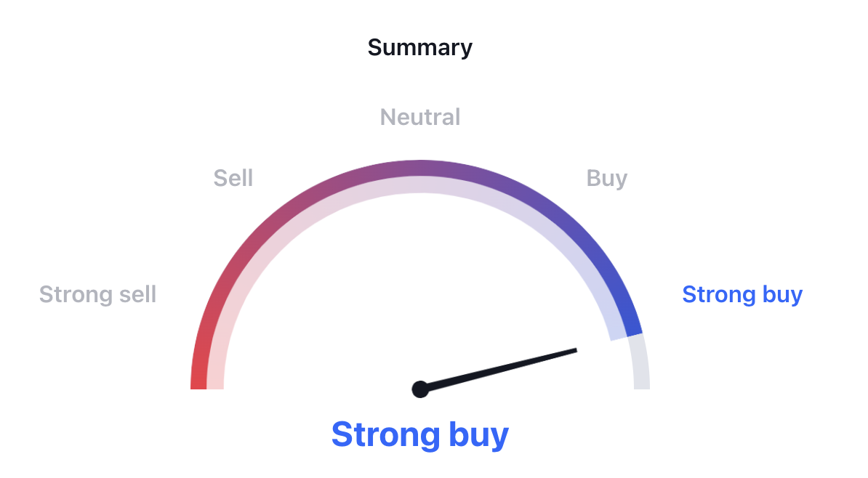Click the black gauge needle pointer
The height and width of the screenshot is (478, 868).
click(x=498, y=370)
